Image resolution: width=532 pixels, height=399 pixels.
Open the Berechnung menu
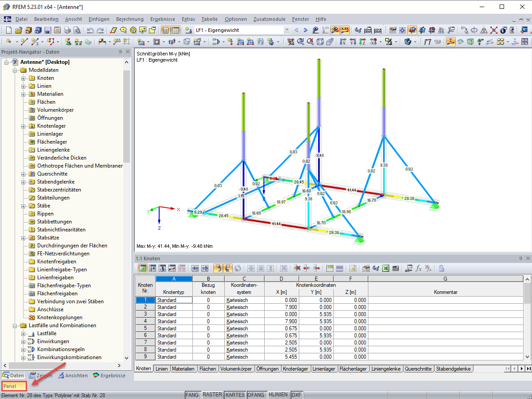coord(130,19)
